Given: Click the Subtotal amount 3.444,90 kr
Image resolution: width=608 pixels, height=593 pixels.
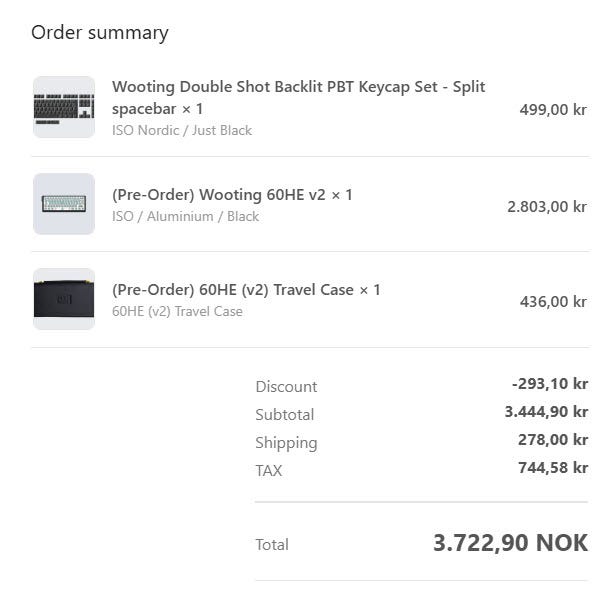Looking at the screenshot, I should tap(546, 411).
